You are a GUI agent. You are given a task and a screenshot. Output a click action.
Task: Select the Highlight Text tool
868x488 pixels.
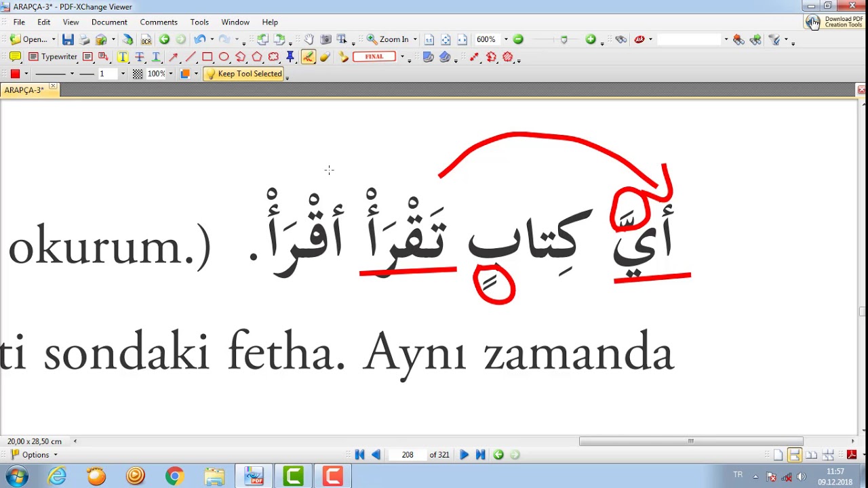pyautogui.click(x=123, y=57)
